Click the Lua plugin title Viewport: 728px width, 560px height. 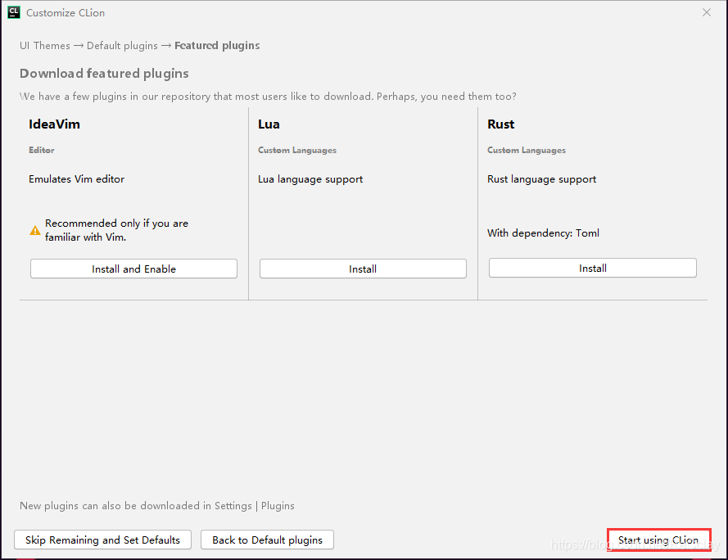coord(269,124)
